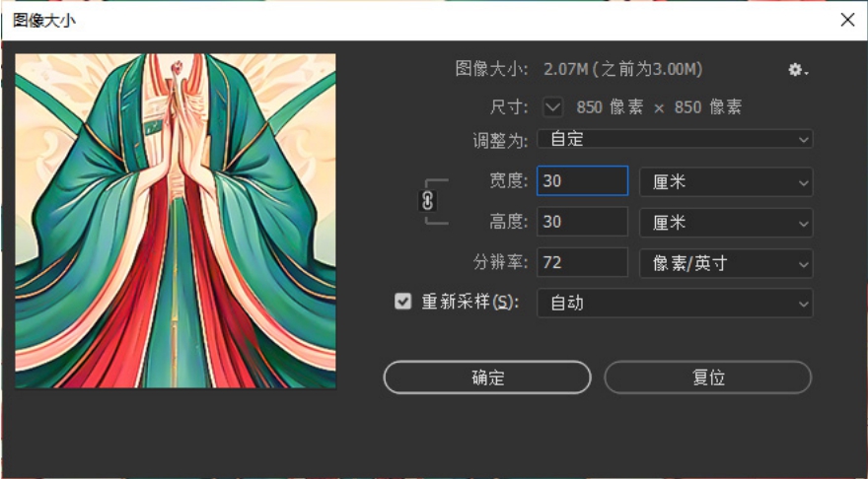Open the 分辨率 unit dropdown 像素/英寸
868x479 pixels.
pos(726,263)
